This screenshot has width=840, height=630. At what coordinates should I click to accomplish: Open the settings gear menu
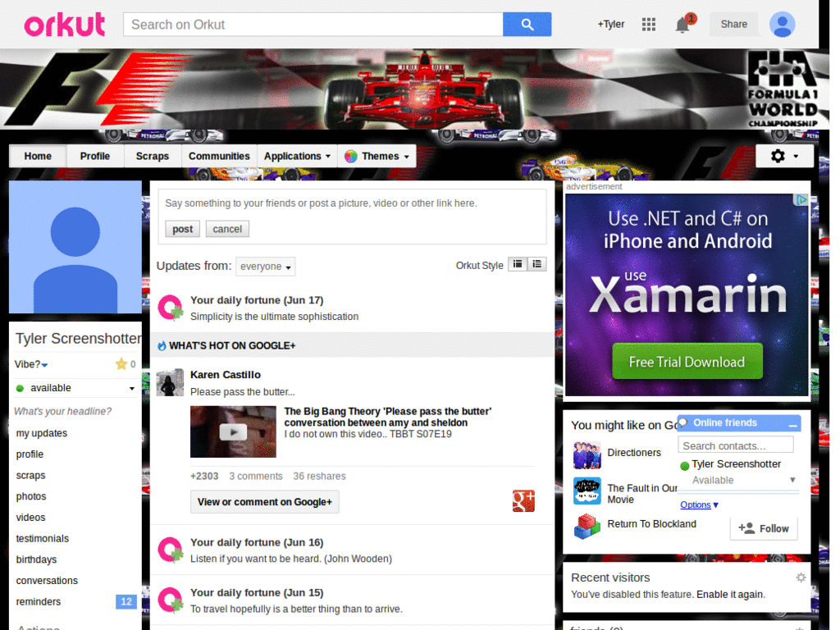pyautogui.click(x=784, y=156)
